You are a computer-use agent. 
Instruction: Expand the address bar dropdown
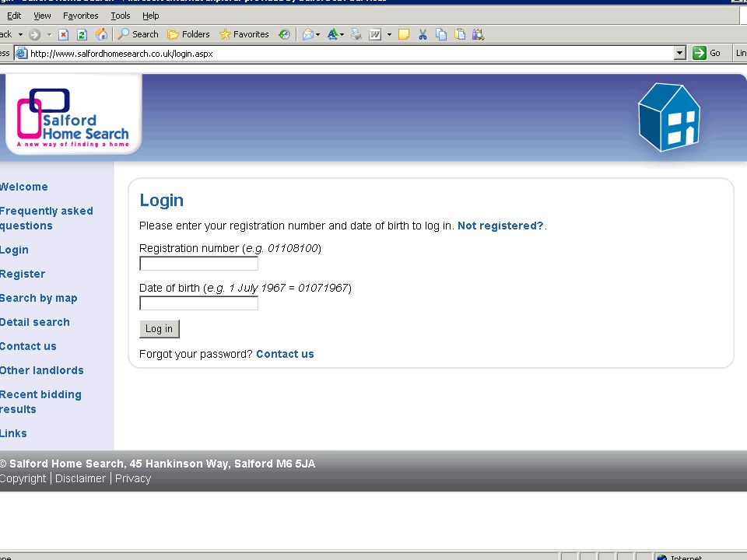tap(680, 53)
